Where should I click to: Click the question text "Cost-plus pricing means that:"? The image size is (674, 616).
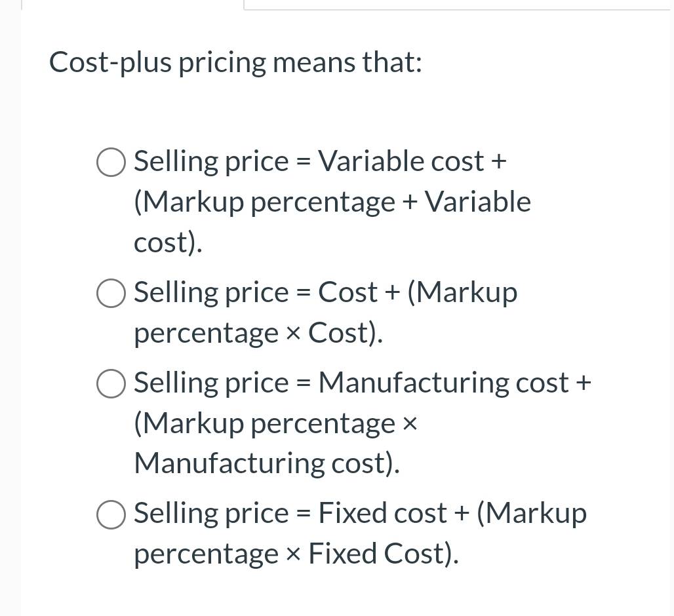click(x=235, y=63)
